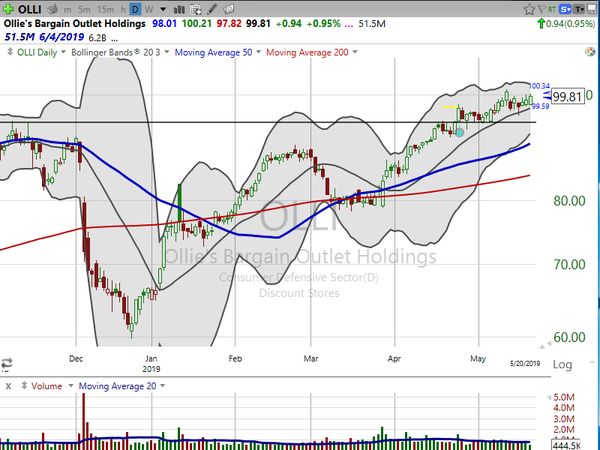Open the dropdown arrow next to Log
The image size is (600, 450).
point(592,362)
